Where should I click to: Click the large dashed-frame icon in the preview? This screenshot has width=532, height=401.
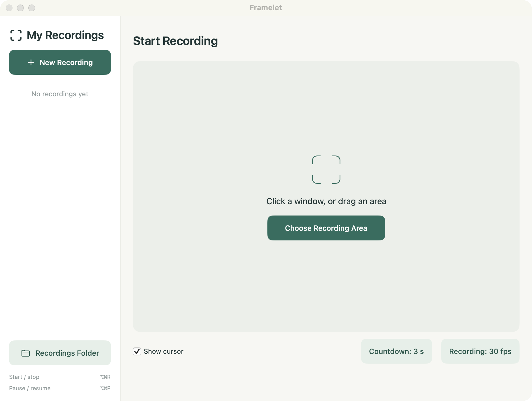[326, 170]
